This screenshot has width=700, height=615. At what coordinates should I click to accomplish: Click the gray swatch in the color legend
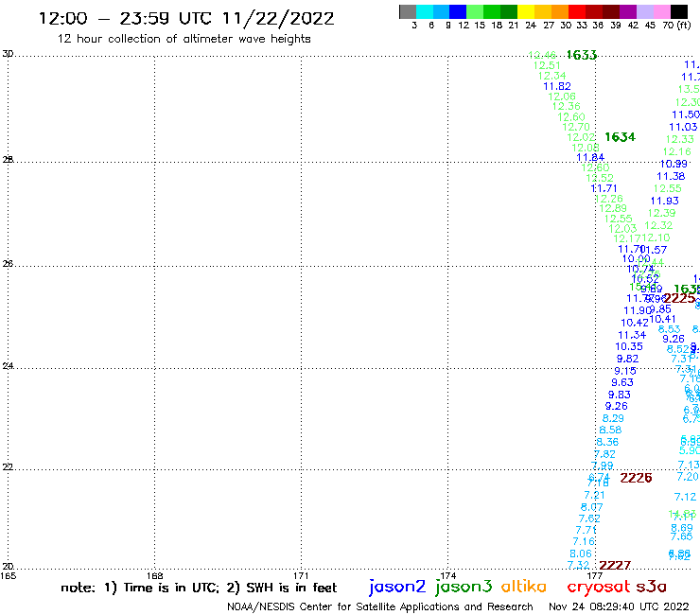[x=408, y=11]
